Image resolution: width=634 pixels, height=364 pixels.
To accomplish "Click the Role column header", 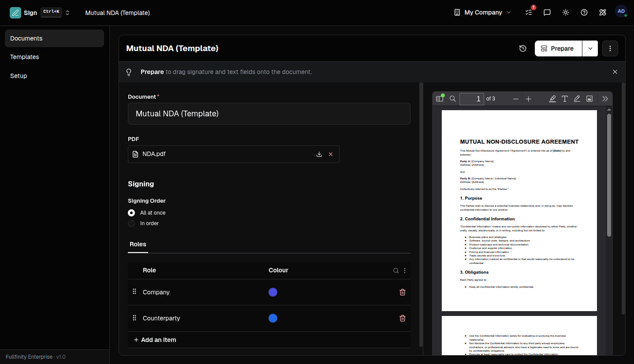I will pos(149,270).
